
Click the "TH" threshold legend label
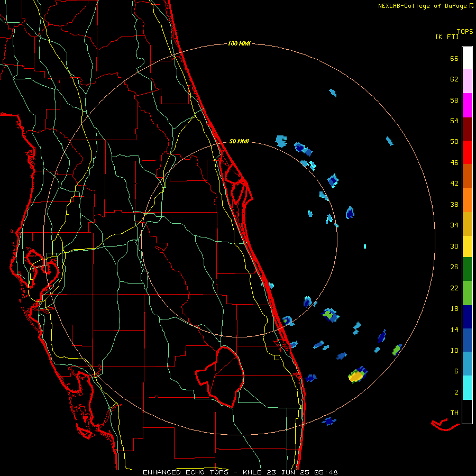coord(454,413)
